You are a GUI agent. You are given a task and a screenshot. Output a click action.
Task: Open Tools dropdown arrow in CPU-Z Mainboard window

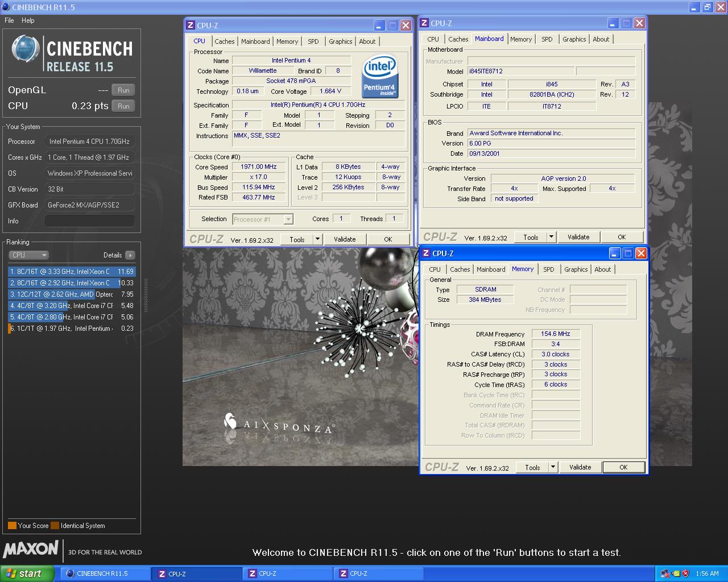[551, 237]
